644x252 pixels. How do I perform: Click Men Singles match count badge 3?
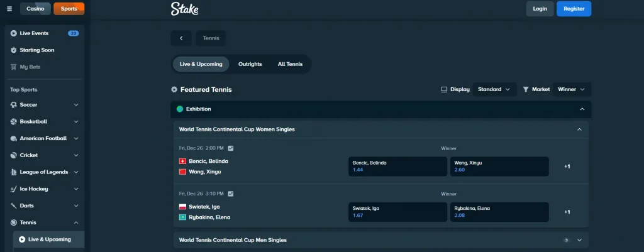[567, 240]
